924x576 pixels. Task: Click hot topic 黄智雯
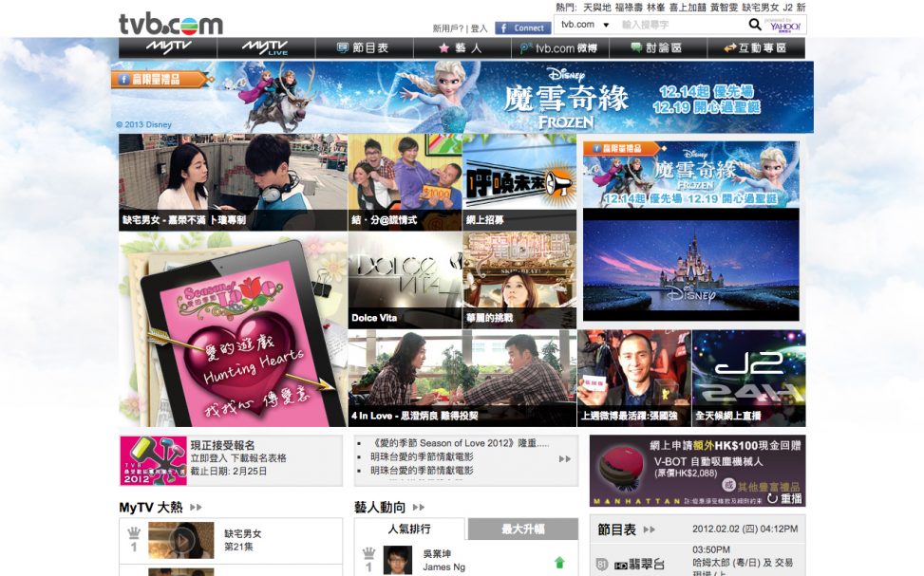(x=724, y=8)
